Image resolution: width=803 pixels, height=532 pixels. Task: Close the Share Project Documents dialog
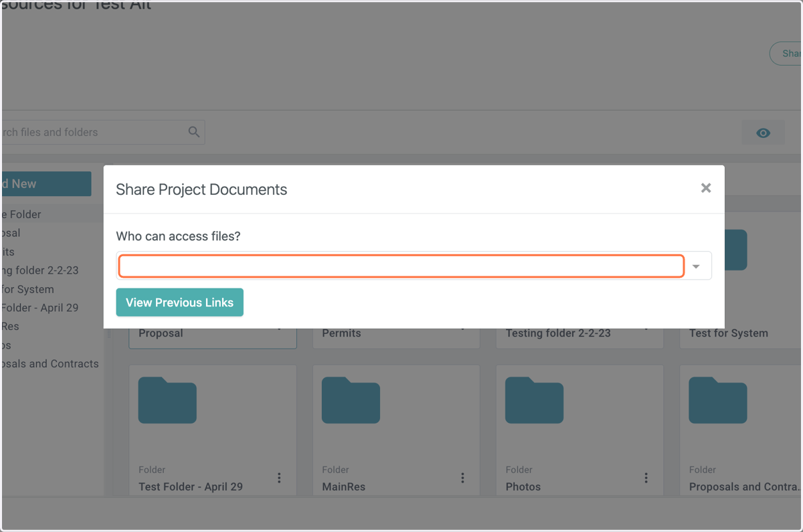pyautogui.click(x=705, y=188)
